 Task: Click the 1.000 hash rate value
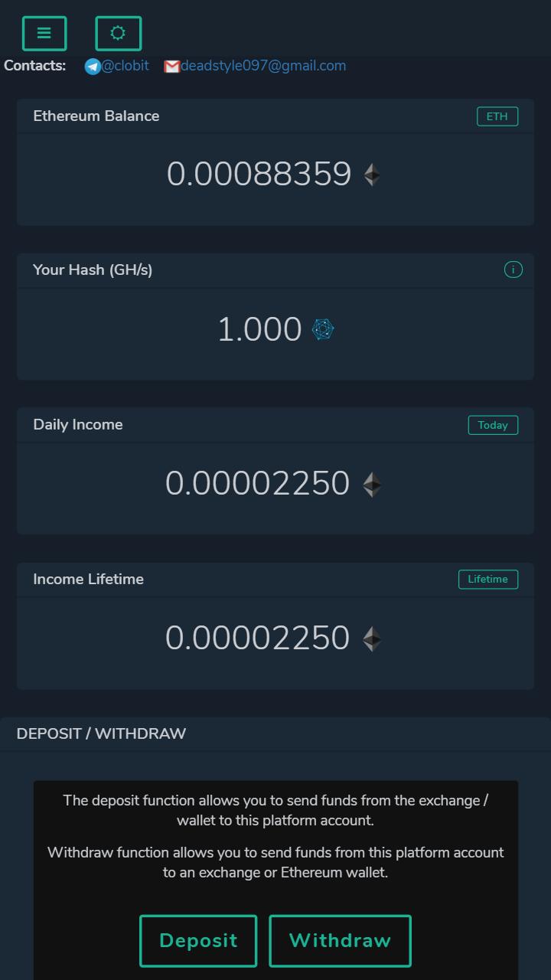click(259, 330)
